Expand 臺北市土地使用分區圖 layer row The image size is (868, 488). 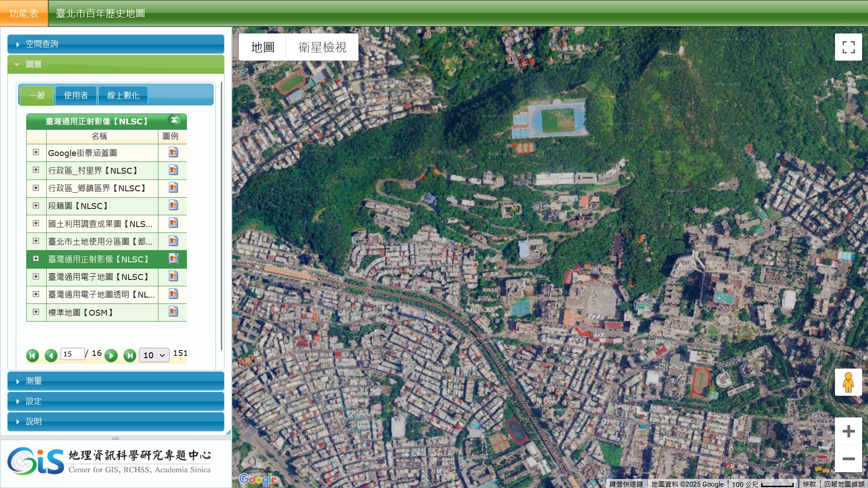pyautogui.click(x=36, y=241)
